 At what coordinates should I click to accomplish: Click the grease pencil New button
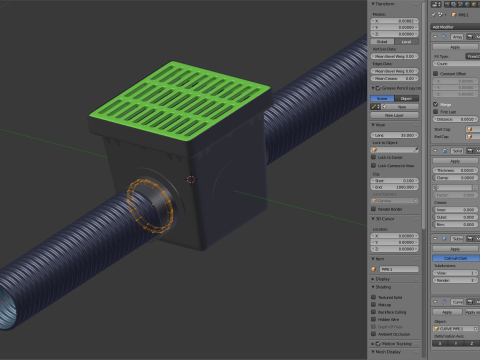(400, 107)
